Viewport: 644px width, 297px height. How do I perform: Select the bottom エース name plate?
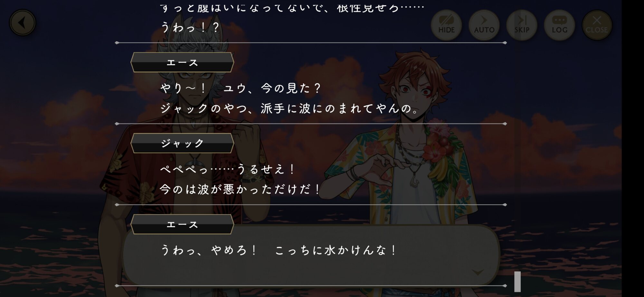[182, 224]
